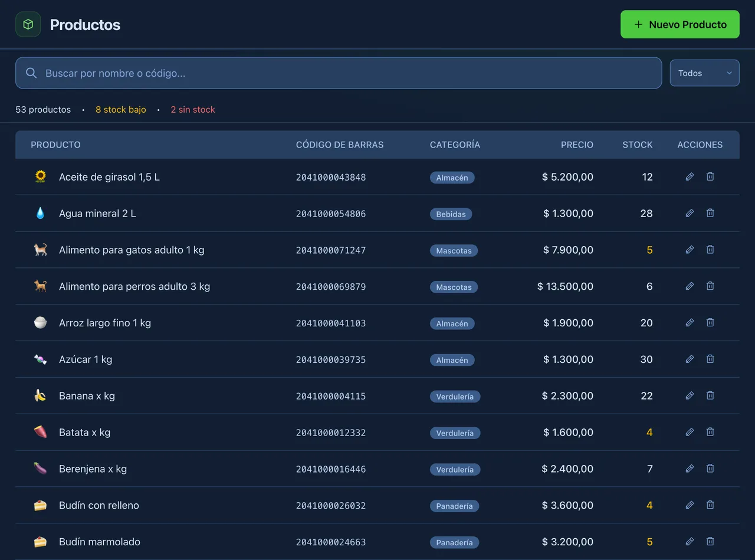Select barcode 2041000071247
This screenshot has width=755, height=560.
point(331,250)
